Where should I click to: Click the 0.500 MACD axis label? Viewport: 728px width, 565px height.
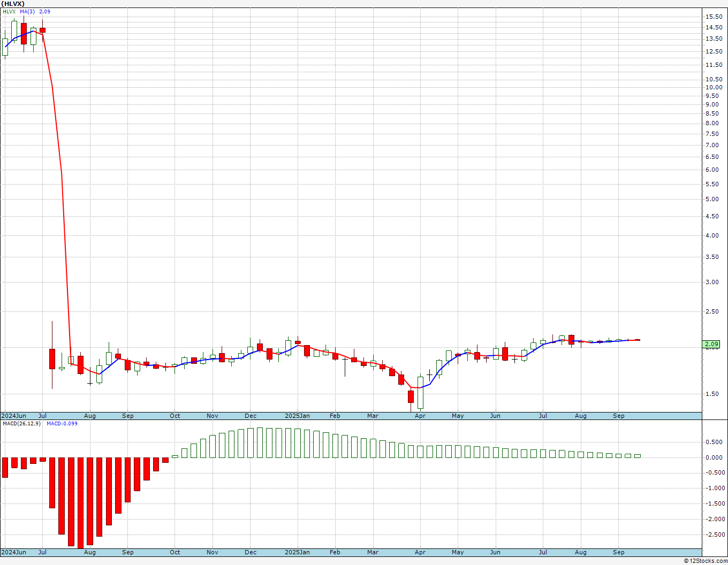tap(714, 442)
